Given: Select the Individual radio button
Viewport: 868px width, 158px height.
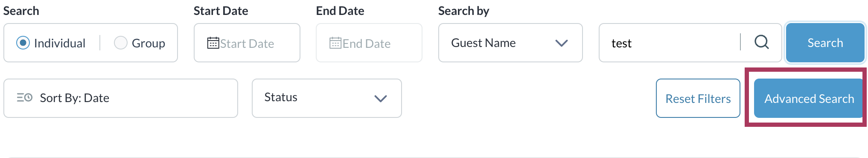Looking at the screenshot, I should click(23, 43).
